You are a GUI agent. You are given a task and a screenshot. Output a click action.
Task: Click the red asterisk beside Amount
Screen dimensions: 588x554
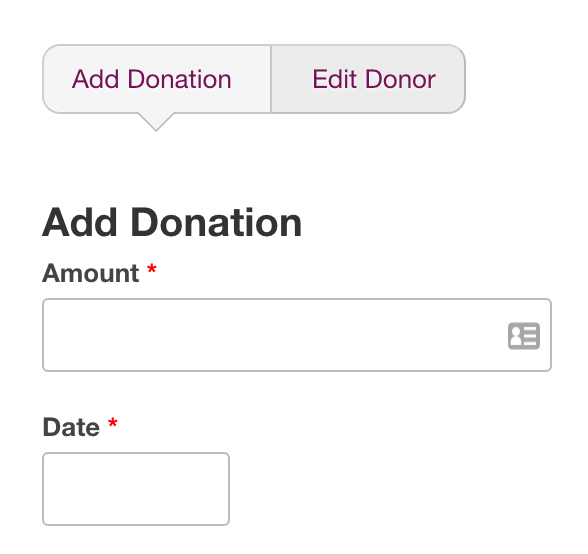tap(152, 269)
